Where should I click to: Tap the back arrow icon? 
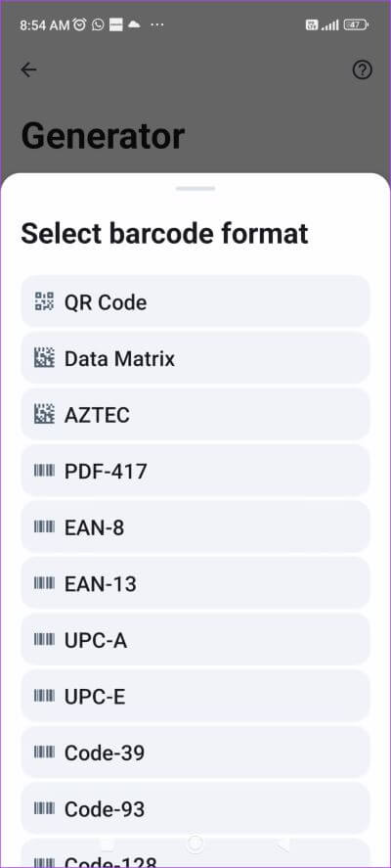(28, 69)
